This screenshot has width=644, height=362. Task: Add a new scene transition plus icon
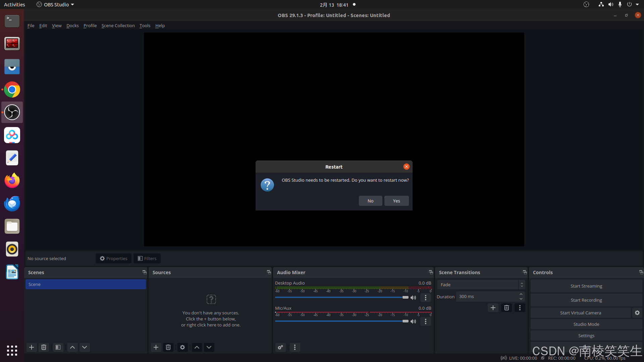[x=493, y=308]
